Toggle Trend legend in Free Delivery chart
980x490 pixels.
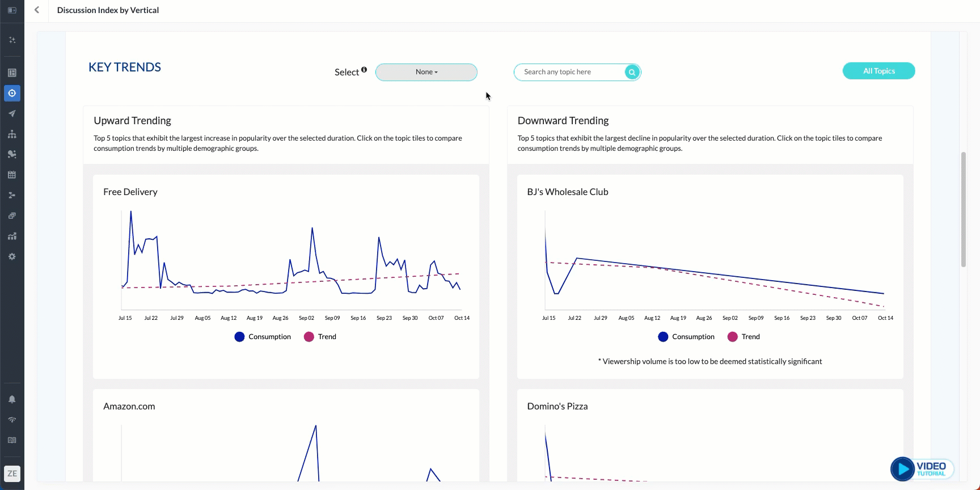(x=320, y=337)
